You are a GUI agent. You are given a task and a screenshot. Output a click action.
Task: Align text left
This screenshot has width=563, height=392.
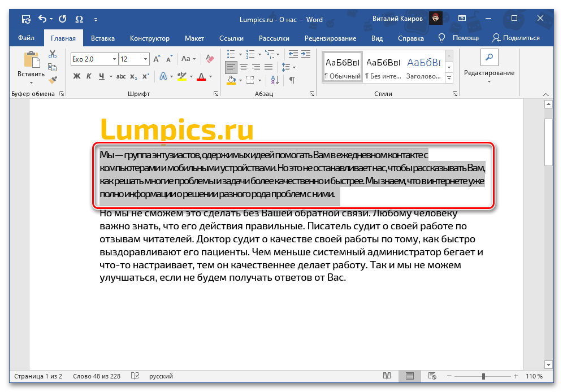[x=231, y=67]
